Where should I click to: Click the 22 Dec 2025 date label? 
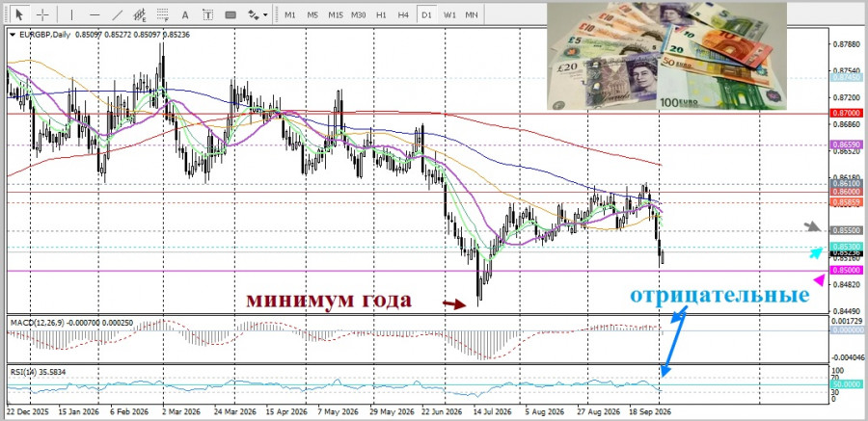coord(27,411)
